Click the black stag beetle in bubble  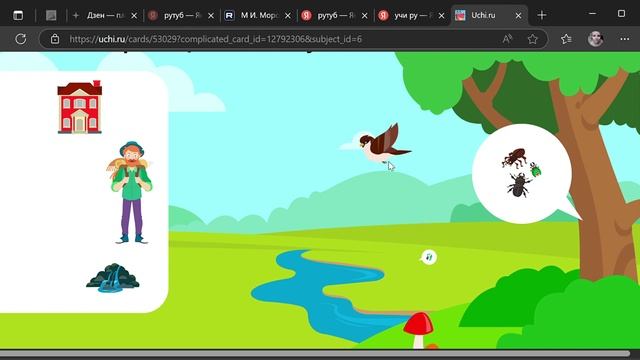pos(519,185)
